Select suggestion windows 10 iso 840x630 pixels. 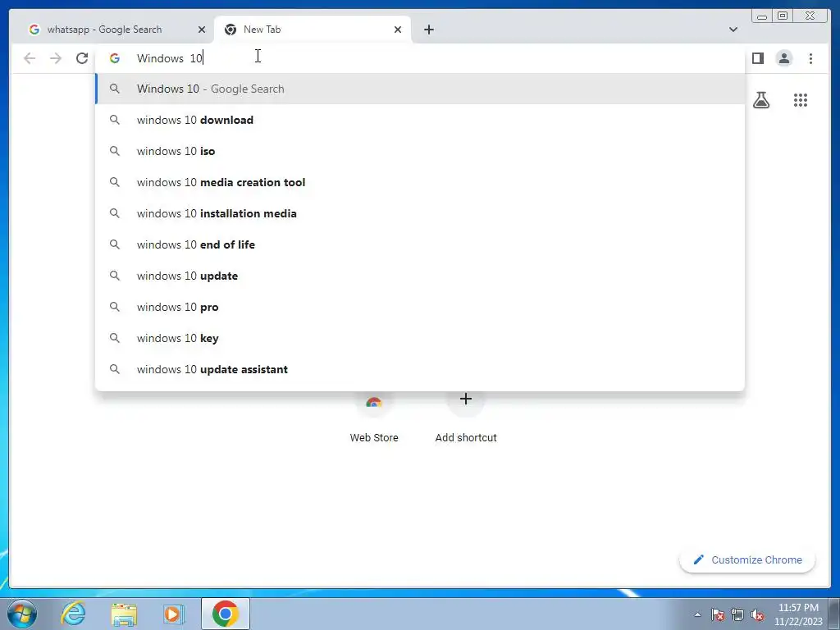tap(420, 151)
